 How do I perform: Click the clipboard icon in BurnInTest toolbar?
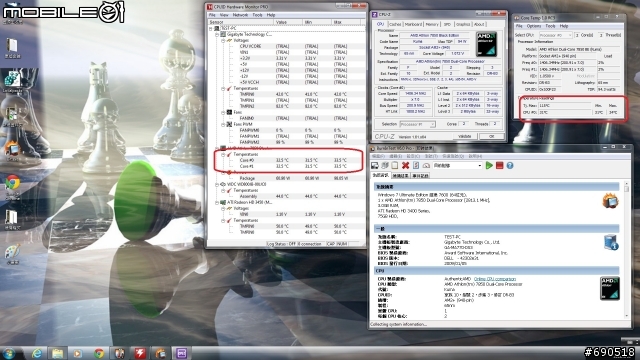pos(395,165)
